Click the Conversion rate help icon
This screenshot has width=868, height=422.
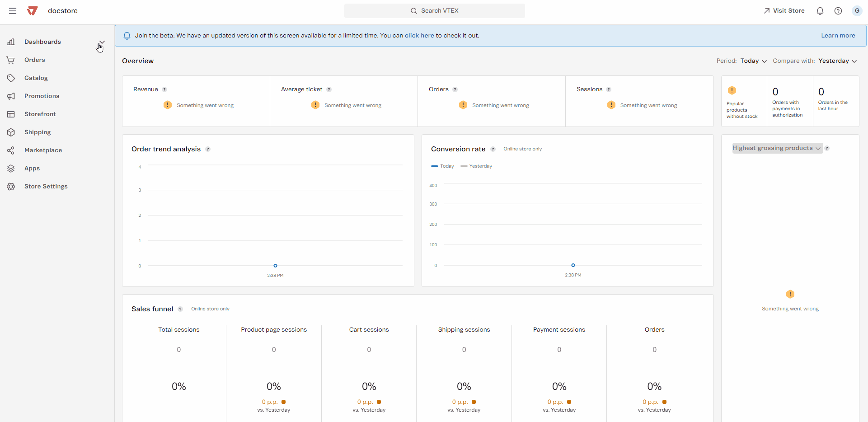tap(493, 149)
